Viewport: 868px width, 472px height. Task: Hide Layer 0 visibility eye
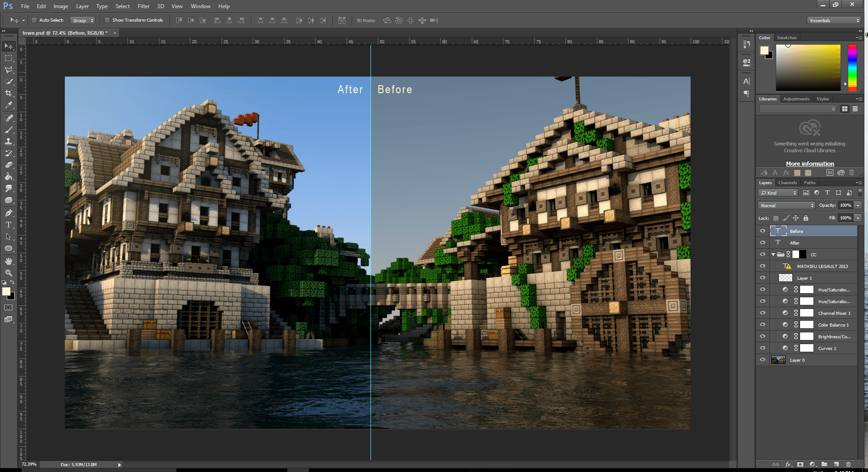tap(763, 360)
